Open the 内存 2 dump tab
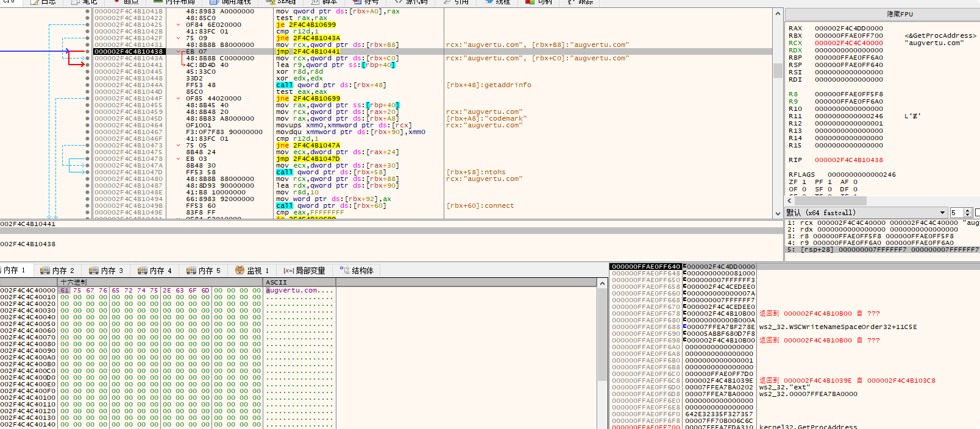Viewport: 980px width, 429px height. [x=57, y=271]
